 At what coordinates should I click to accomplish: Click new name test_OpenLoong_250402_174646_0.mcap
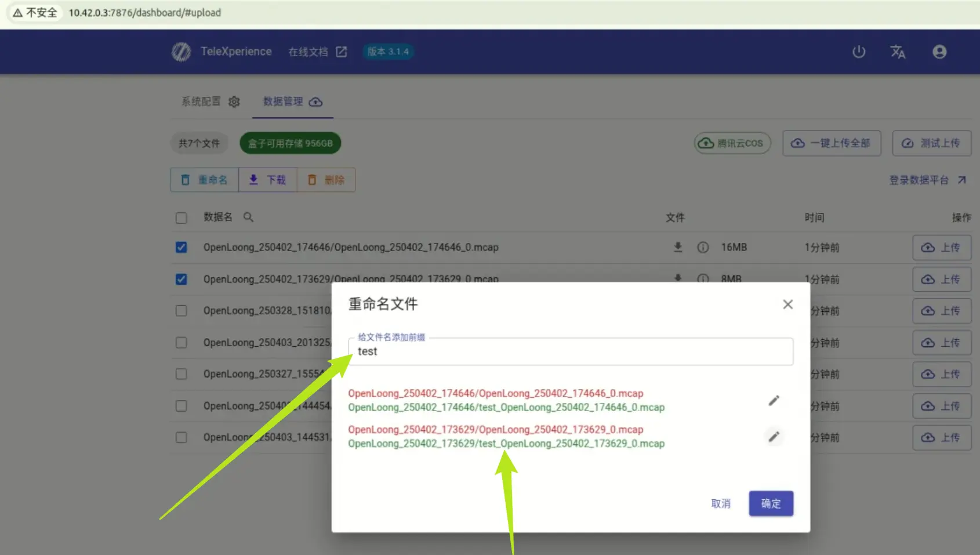[572, 407]
